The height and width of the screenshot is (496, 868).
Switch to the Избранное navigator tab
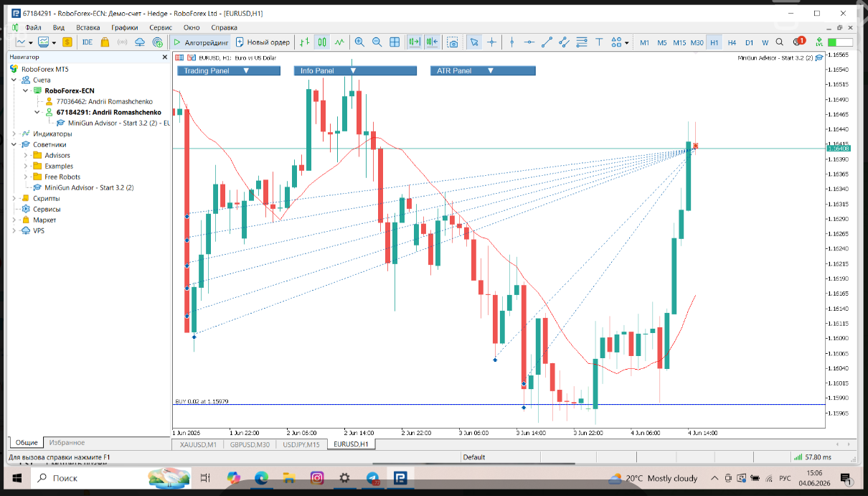coord(67,443)
